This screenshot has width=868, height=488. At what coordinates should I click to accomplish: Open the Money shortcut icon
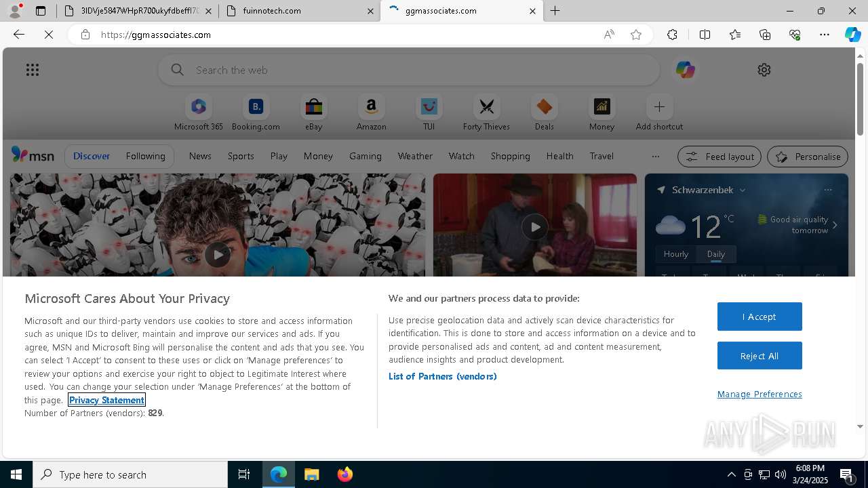(x=601, y=107)
